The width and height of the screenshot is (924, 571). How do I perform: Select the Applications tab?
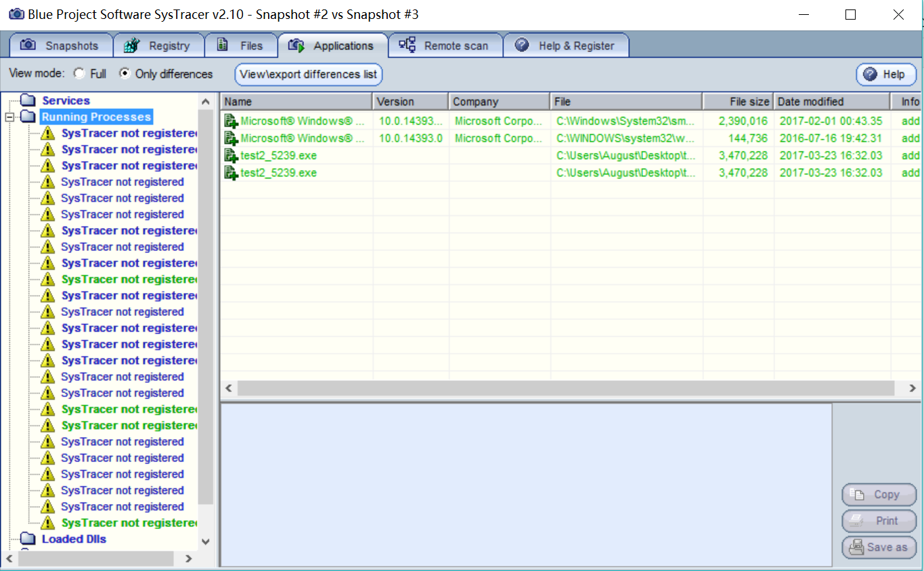pyautogui.click(x=332, y=46)
